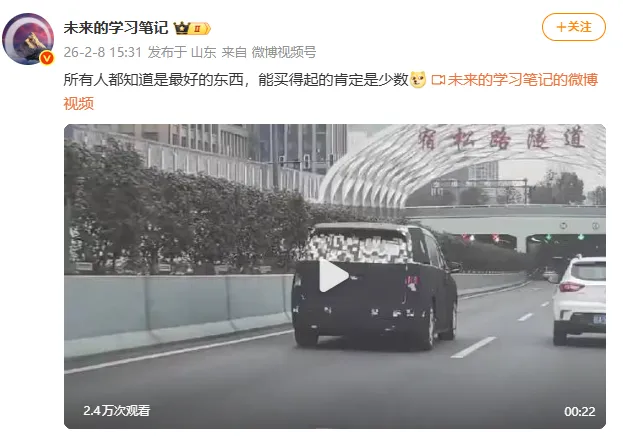
Task: Click the video camera icon before link
Action: (x=438, y=80)
